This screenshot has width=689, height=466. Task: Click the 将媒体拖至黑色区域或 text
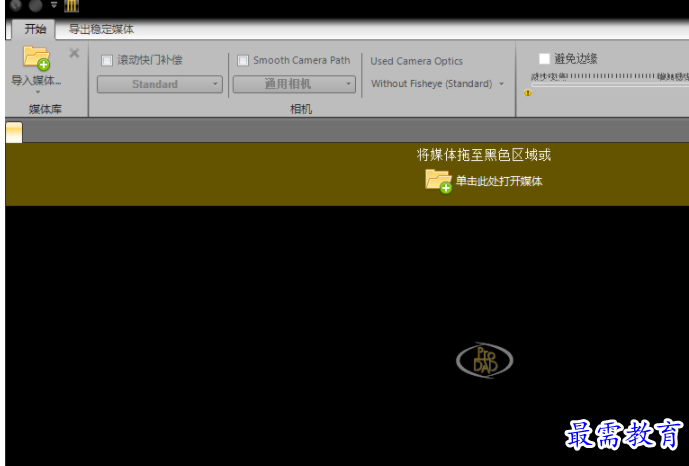(483, 155)
